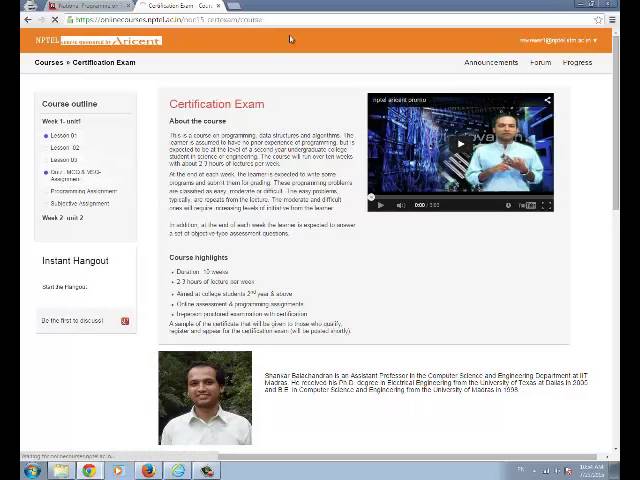Expand Week 1 unit1 section
The image size is (640, 480).
click(61, 121)
